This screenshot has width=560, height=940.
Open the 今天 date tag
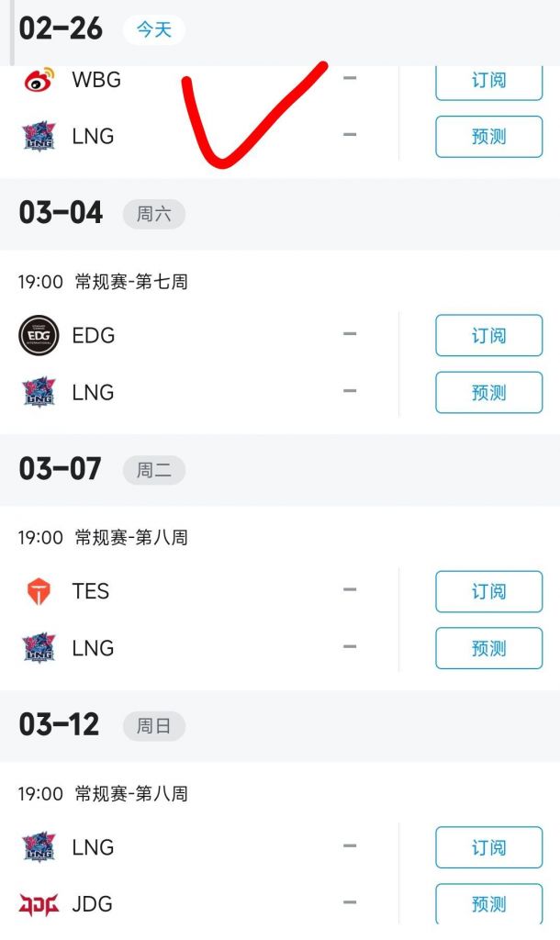tap(153, 29)
